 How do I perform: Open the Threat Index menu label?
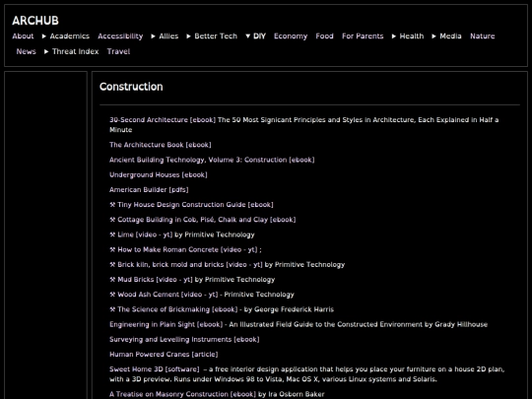75,51
